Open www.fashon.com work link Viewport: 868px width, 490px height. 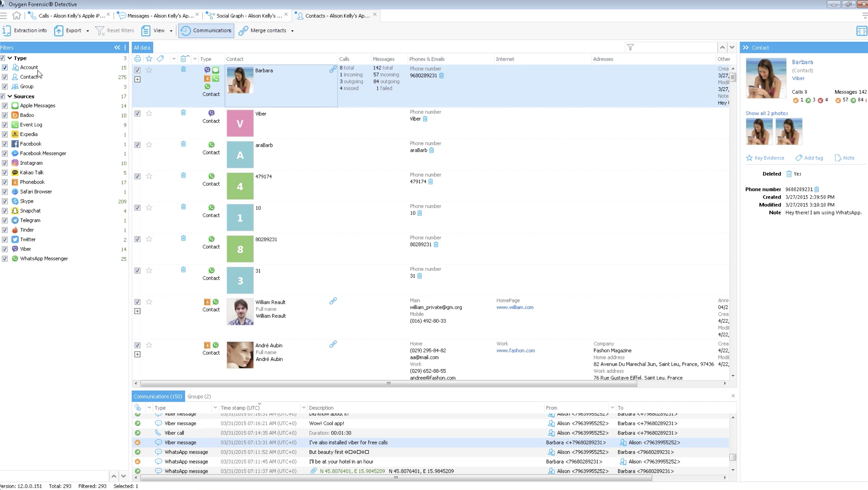click(515, 351)
